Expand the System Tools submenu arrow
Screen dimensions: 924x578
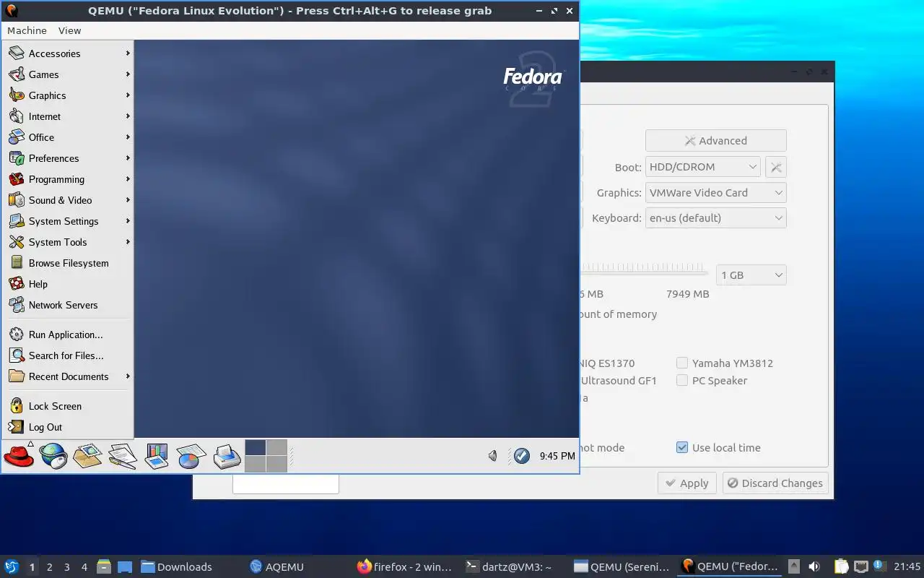tap(128, 242)
